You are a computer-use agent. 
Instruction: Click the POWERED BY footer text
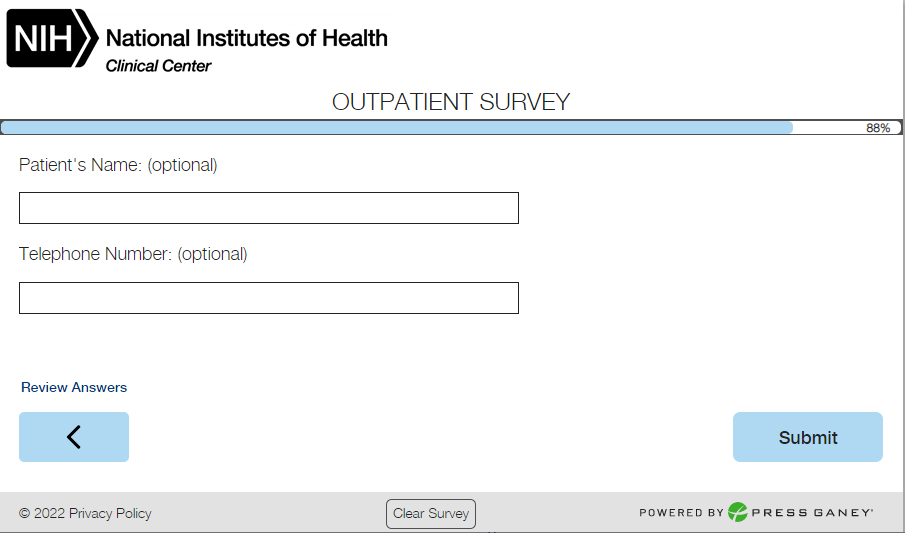(681, 513)
